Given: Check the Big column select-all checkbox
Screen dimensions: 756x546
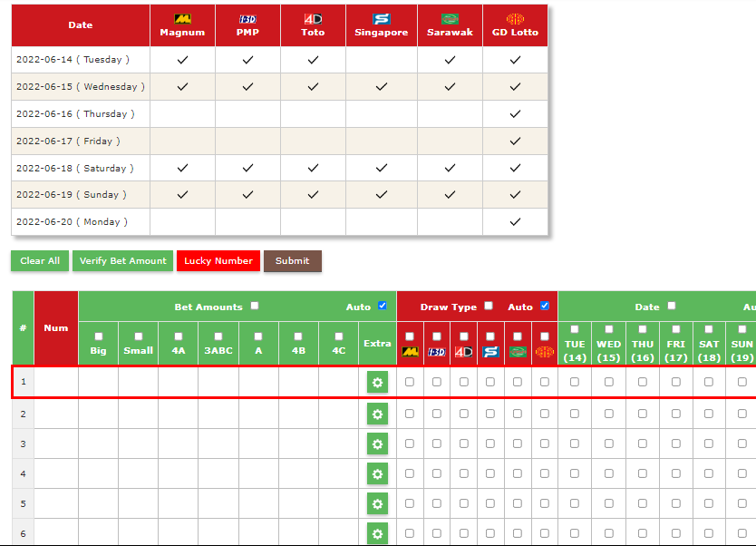Looking at the screenshot, I should (99, 336).
